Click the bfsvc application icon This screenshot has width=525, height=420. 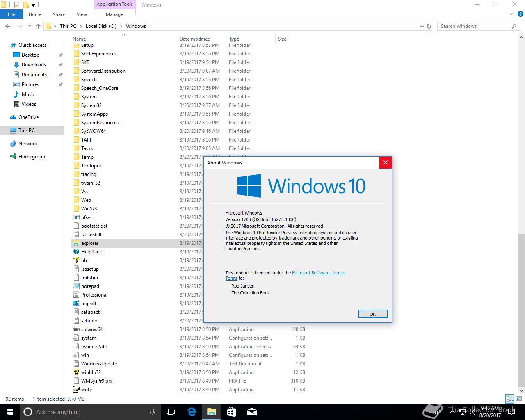[x=76, y=217]
